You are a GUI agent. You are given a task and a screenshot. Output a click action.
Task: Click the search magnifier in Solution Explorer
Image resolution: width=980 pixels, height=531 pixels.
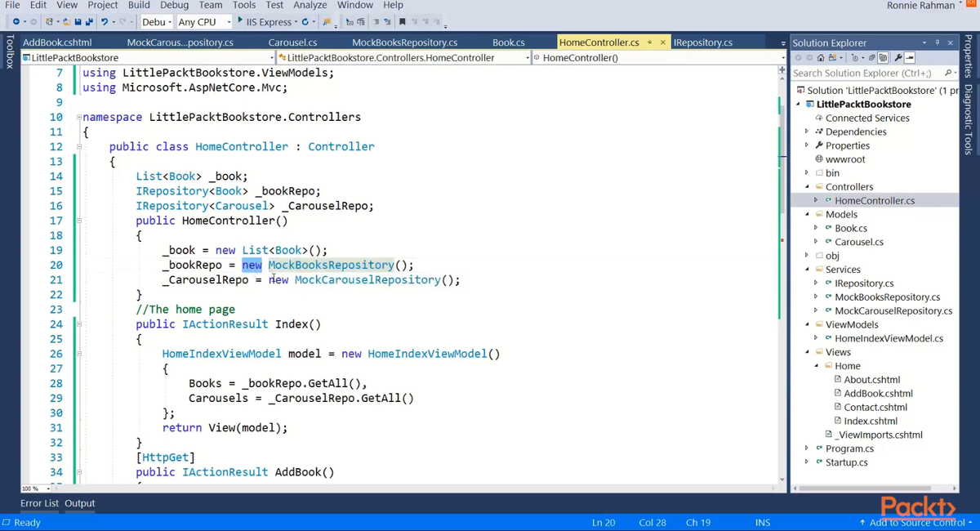click(948, 73)
